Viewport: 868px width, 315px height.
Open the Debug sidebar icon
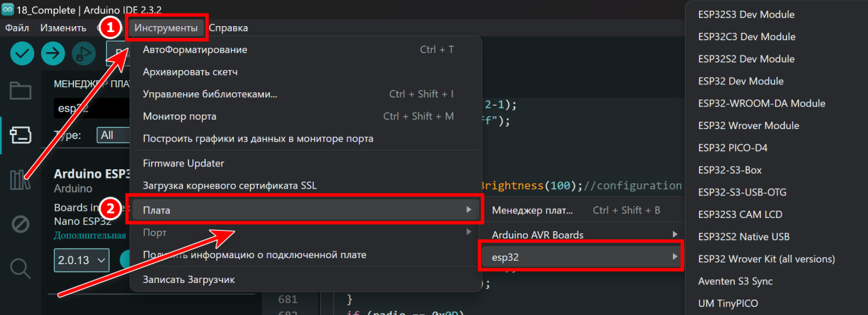tap(21, 224)
